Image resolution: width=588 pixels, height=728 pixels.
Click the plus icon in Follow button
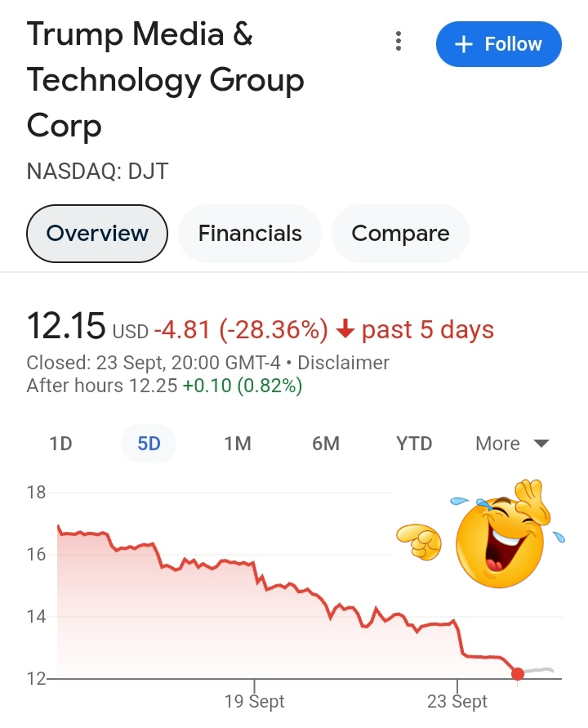(464, 45)
